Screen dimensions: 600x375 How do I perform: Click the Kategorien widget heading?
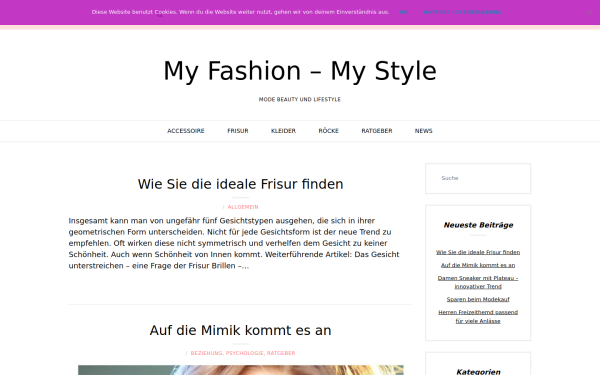tap(478, 372)
